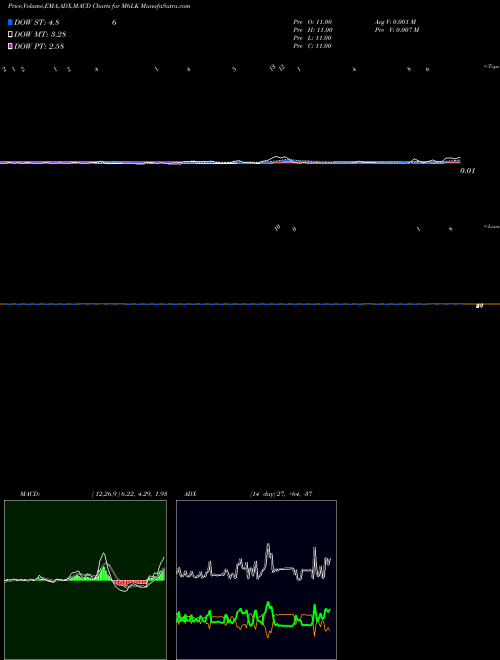Click the 'Pre V: 0.007 M' volume text
This screenshot has width=500, height=660.
click(397, 30)
